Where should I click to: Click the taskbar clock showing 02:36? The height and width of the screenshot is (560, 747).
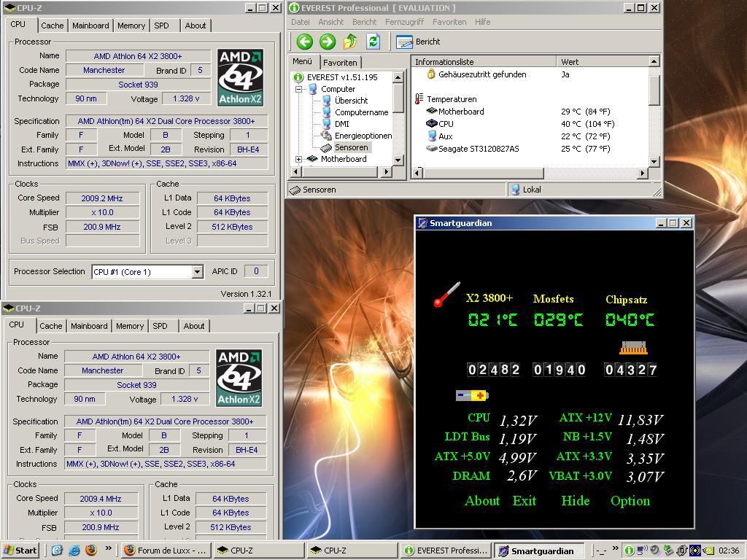coord(729,551)
